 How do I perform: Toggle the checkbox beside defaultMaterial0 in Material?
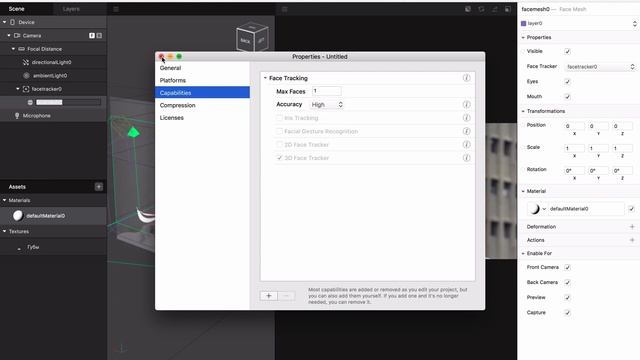(631, 209)
